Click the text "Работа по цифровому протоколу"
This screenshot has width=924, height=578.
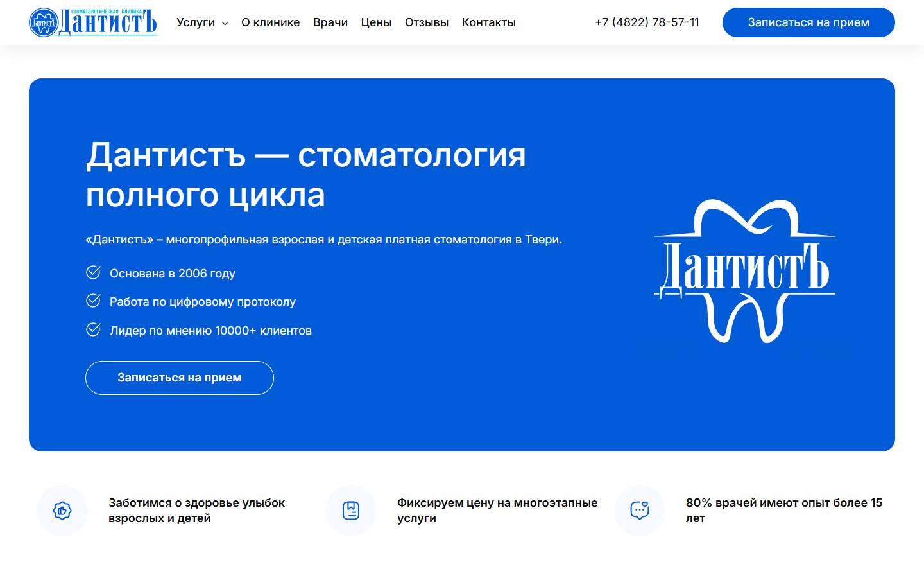pos(203,302)
